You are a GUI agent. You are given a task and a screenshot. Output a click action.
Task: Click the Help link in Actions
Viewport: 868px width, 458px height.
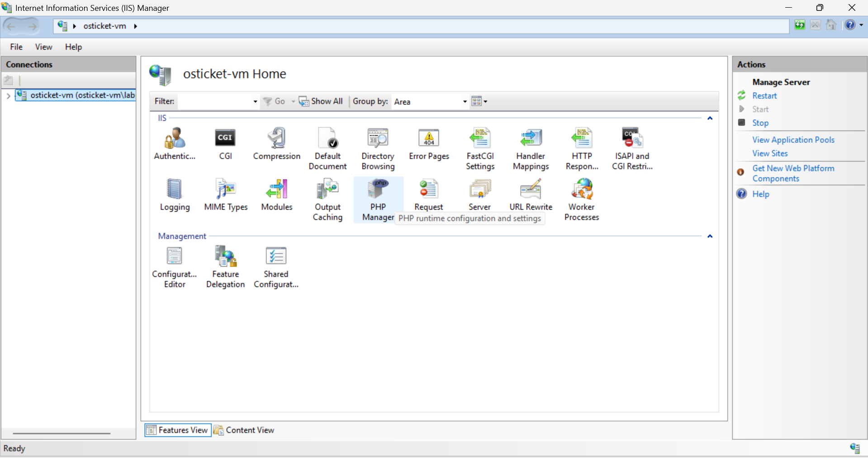[x=761, y=194]
